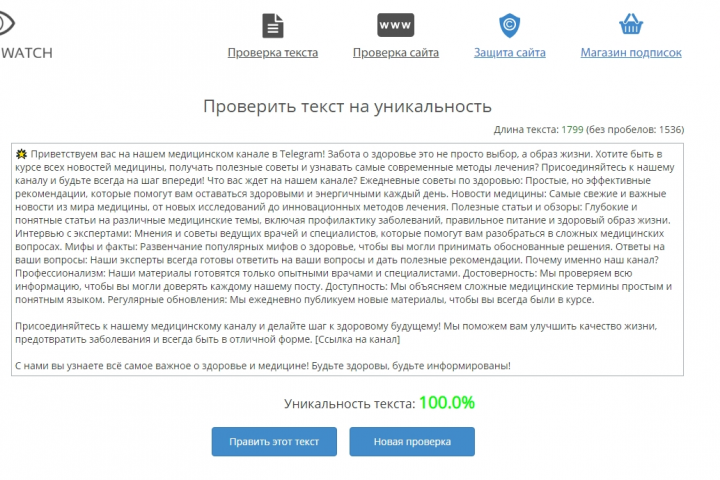Viewport: 720px width, 480px height.
Task: Click the shopping basket icon
Action: tap(631, 24)
